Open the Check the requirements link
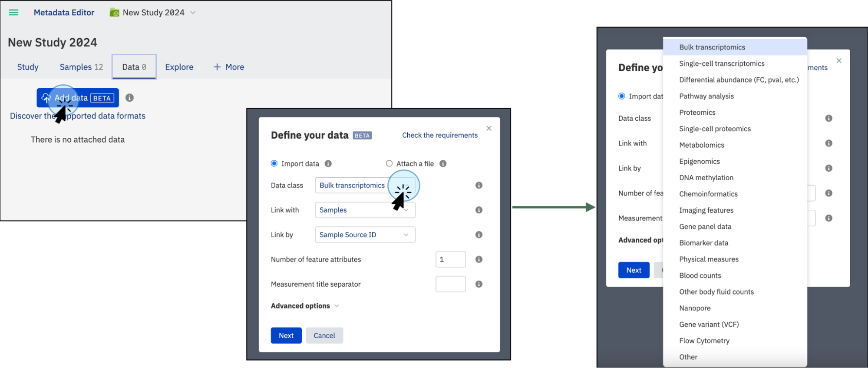Image resolution: width=868 pixels, height=368 pixels. [x=439, y=135]
